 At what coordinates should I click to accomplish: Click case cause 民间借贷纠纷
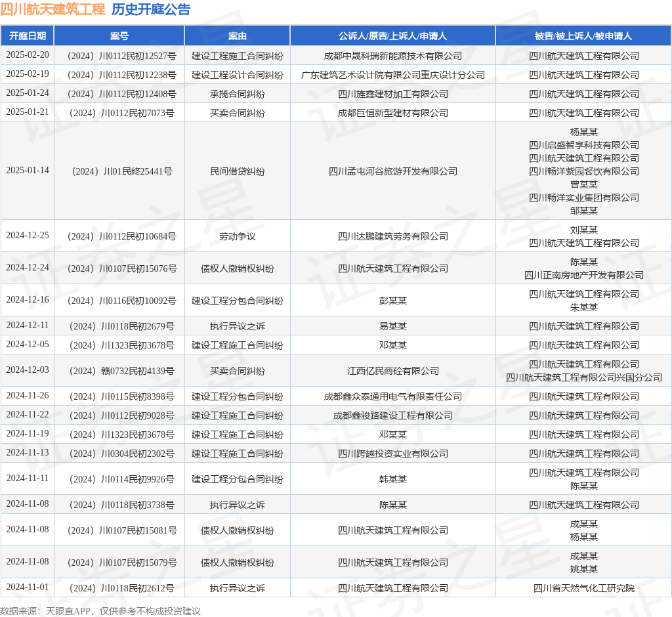(x=238, y=171)
